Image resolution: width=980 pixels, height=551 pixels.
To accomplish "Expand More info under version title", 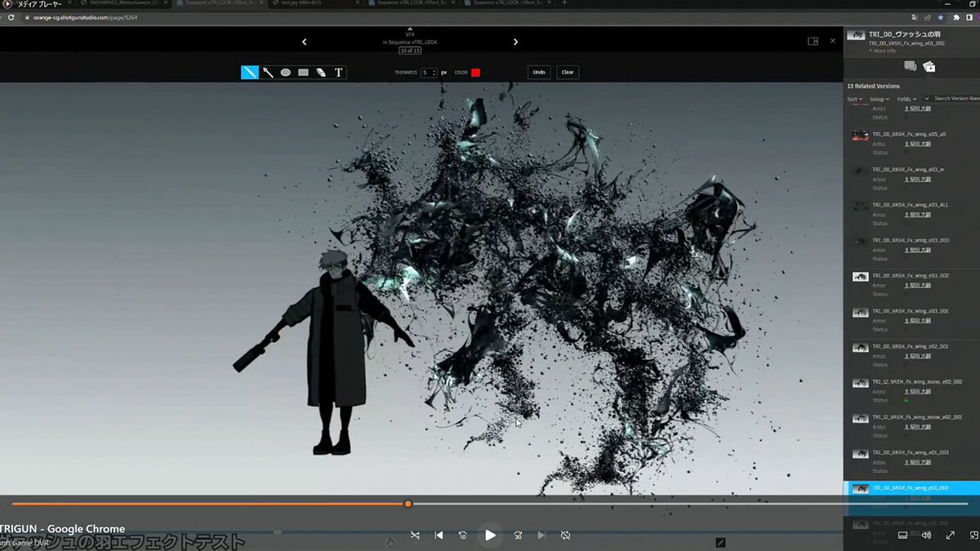I will (883, 51).
